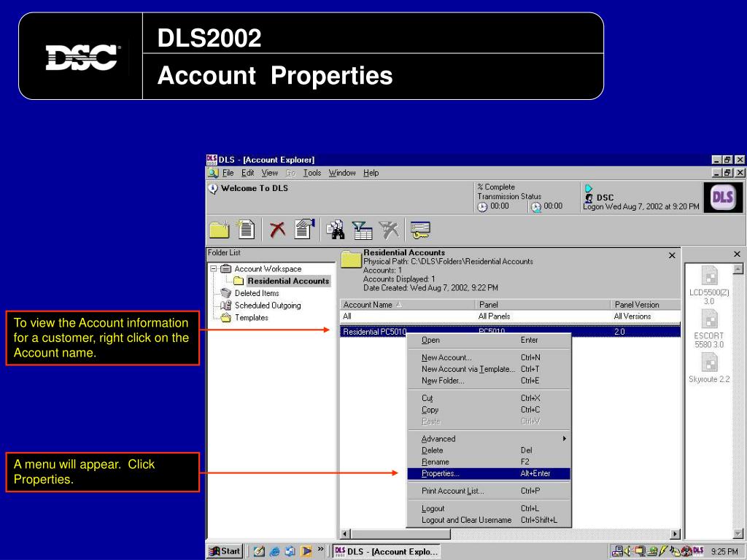Click the right pane scrollbar down arrow
Screen dimensions: 747x560
click(x=738, y=534)
